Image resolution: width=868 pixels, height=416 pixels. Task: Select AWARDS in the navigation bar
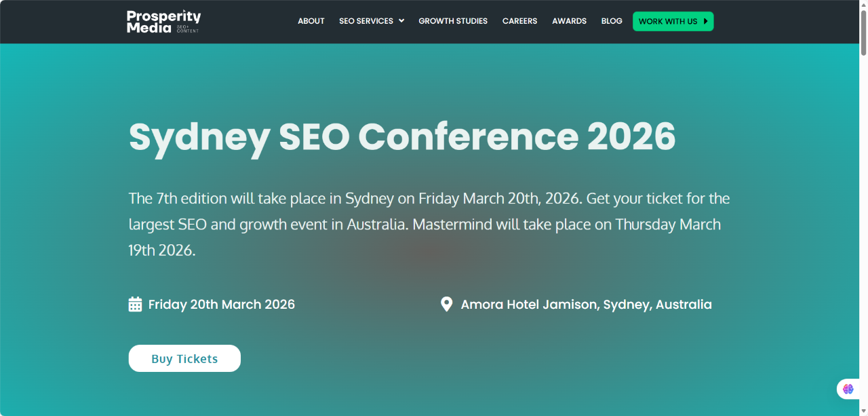pyautogui.click(x=569, y=21)
